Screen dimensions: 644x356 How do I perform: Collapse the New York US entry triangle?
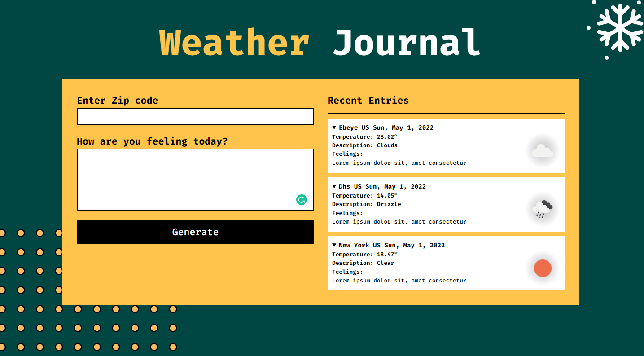pyautogui.click(x=334, y=245)
